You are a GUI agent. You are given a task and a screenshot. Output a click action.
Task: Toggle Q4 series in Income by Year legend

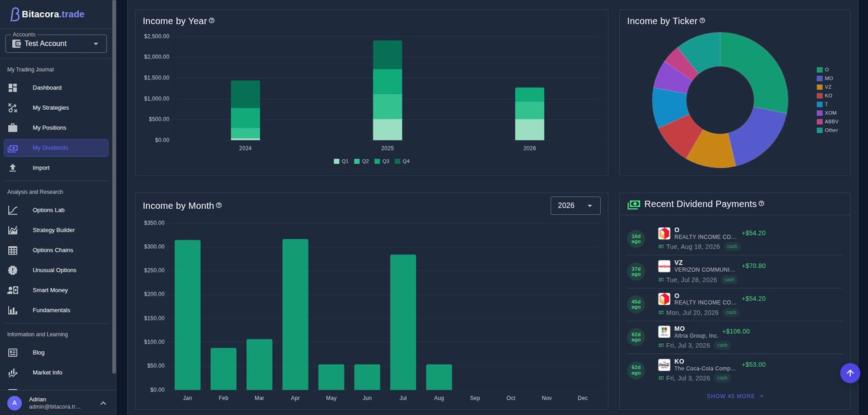click(x=402, y=161)
